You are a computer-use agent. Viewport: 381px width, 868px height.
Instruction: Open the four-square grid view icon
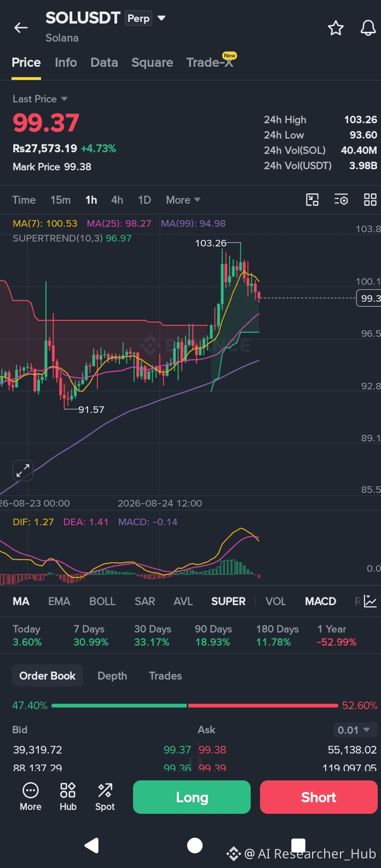[x=371, y=200]
